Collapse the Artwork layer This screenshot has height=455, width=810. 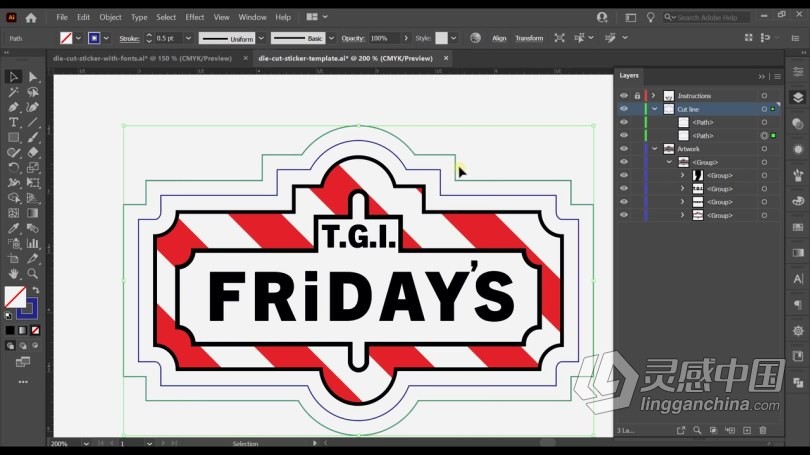tap(655, 149)
